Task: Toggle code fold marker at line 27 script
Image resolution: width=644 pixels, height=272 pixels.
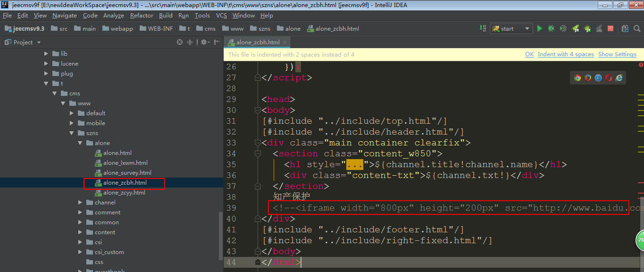Action: 258,77
